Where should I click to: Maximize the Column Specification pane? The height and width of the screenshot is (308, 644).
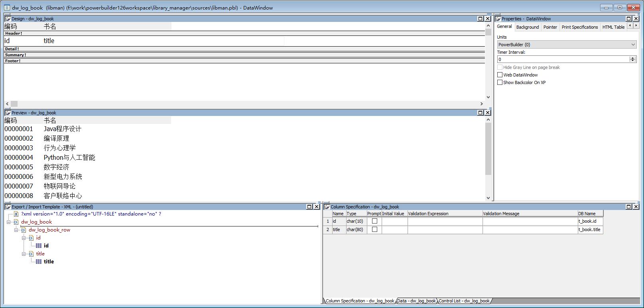point(629,207)
